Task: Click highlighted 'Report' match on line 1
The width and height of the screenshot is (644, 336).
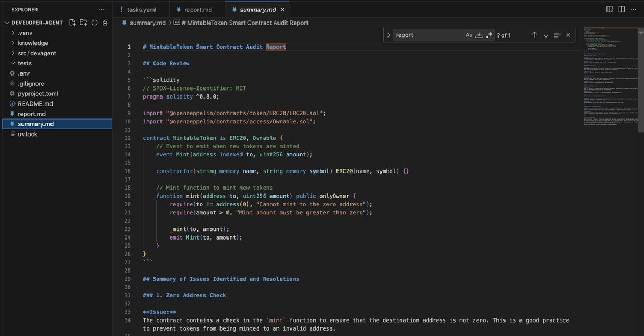Action: [x=276, y=47]
